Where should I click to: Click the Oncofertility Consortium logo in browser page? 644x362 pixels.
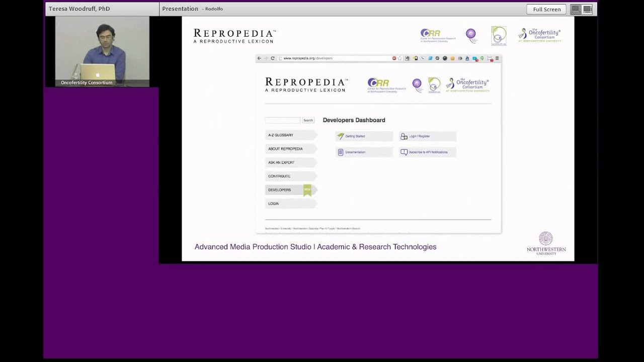468,85
